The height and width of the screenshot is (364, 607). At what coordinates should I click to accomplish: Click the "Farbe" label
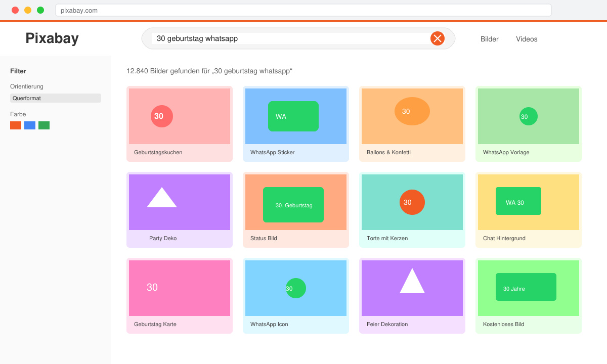click(x=18, y=114)
